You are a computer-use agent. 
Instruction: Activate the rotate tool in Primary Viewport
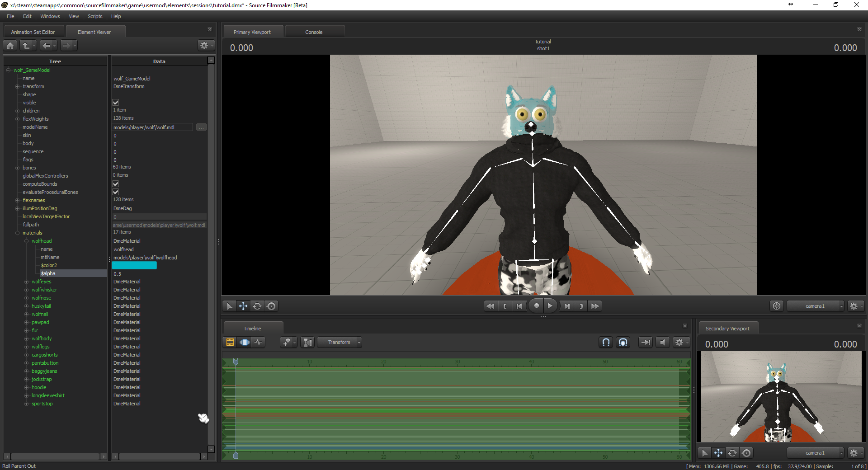(x=257, y=306)
